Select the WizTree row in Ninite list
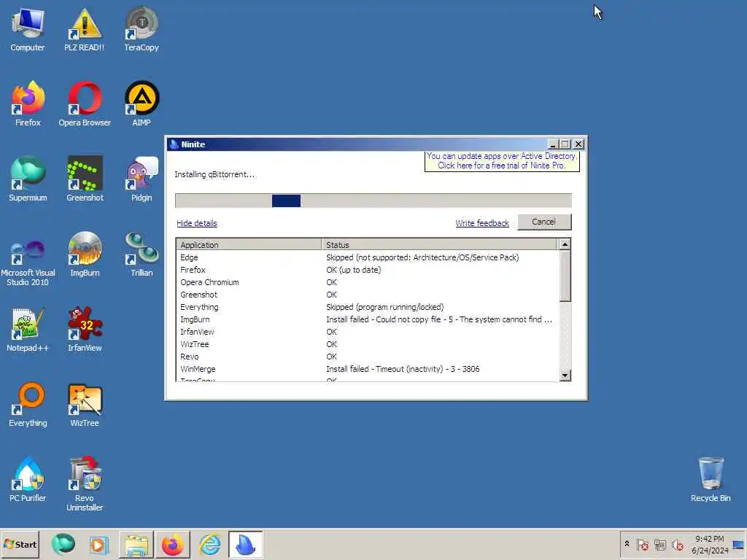747x560 pixels. (367, 344)
